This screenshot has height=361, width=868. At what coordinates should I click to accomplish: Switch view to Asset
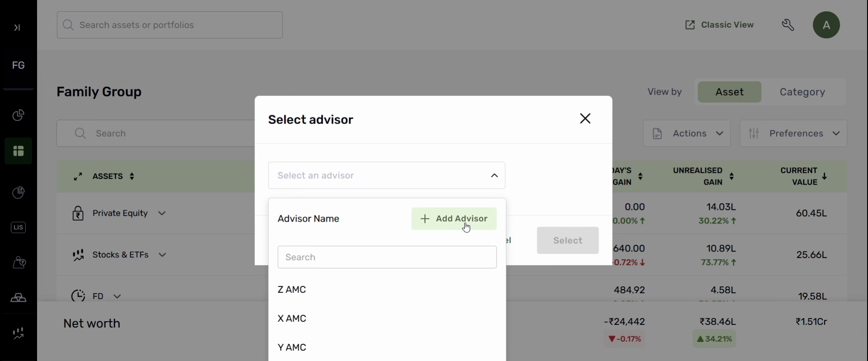click(729, 92)
